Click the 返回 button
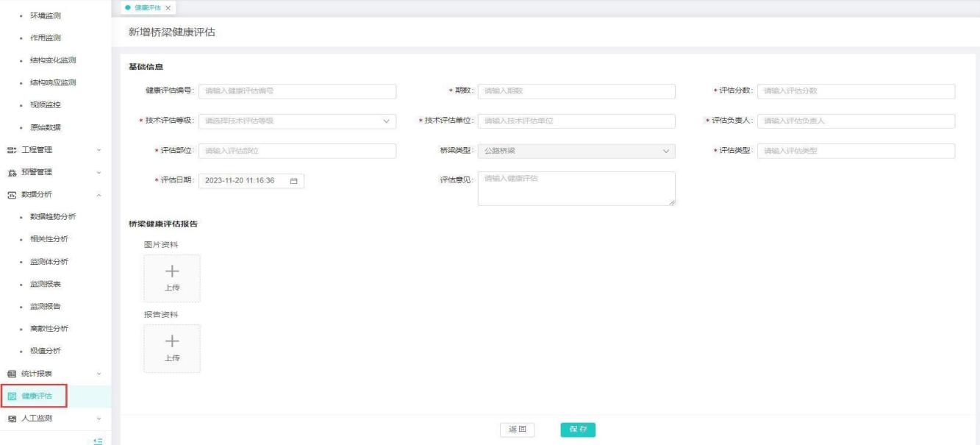980x445 pixels. 517,430
